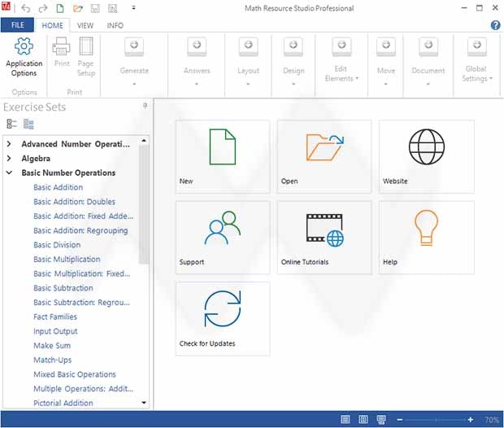Select the Basic Division exercise
Image resolution: width=504 pixels, height=428 pixels.
[x=57, y=245]
